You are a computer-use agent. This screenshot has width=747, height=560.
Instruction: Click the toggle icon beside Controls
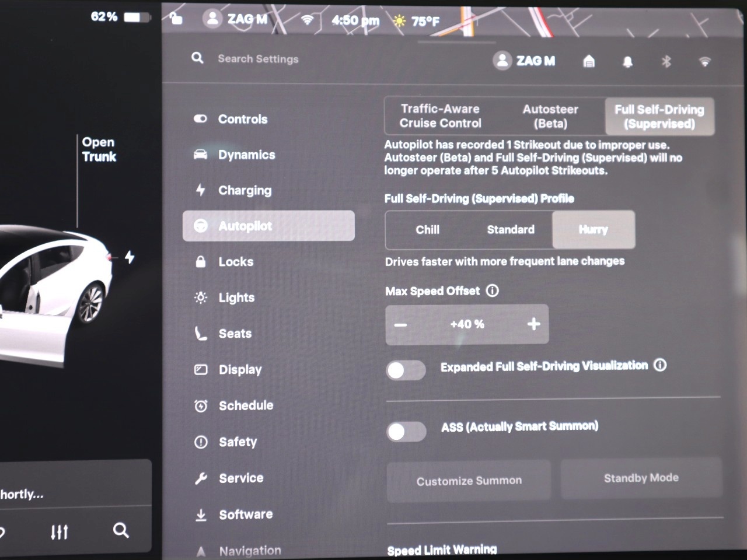coord(200,119)
